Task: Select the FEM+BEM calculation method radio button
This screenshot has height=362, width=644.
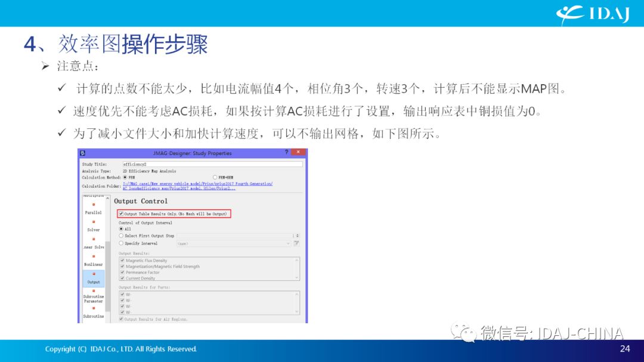Action: 215,177
